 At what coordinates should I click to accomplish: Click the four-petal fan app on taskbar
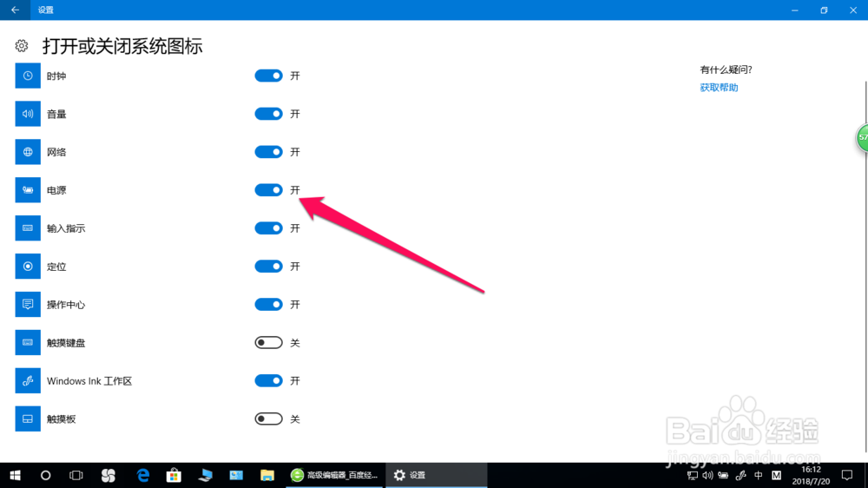(108, 475)
